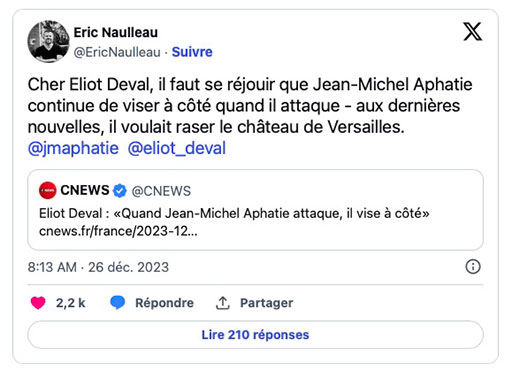
Task: Click the Partager label
Action: click(x=267, y=303)
